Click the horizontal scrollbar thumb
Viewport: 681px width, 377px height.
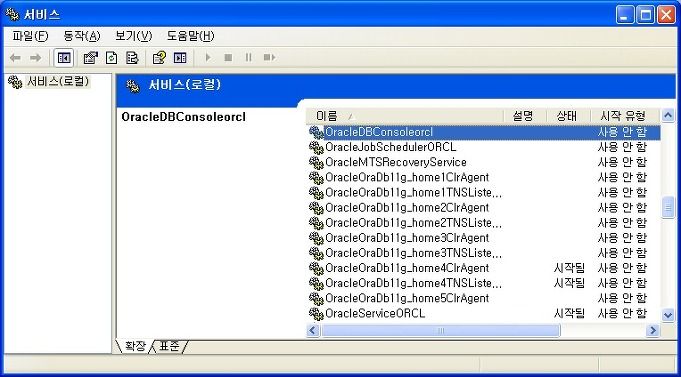tap(440, 331)
